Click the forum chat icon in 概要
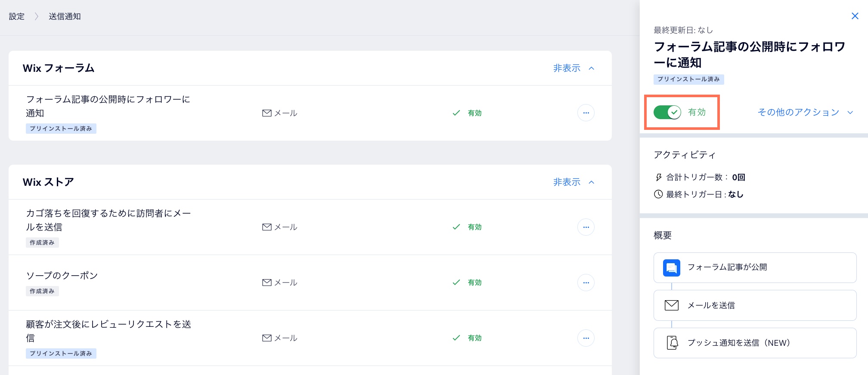The width and height of the screenshot is (868, 375). [671, 267]
